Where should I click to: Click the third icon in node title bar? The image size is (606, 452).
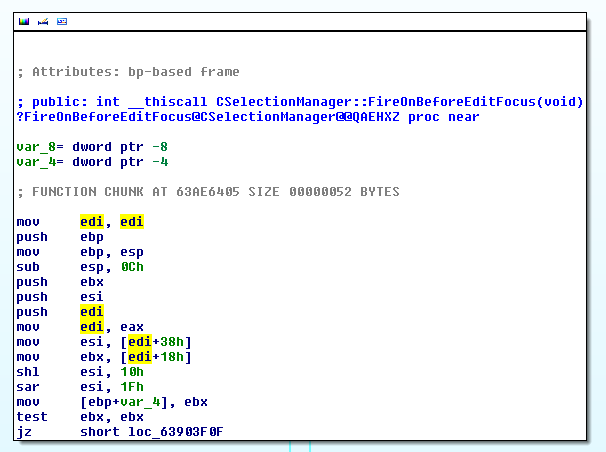62,20
